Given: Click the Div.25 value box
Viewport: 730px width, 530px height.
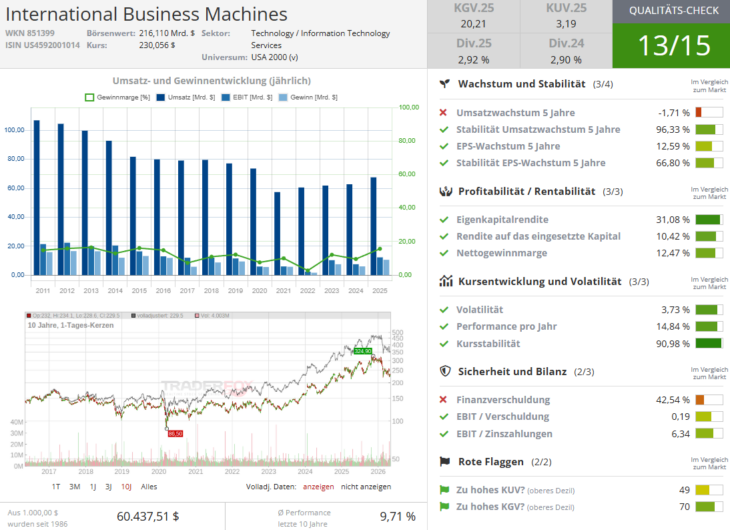Looking at the screenshot, I should 473,51.
